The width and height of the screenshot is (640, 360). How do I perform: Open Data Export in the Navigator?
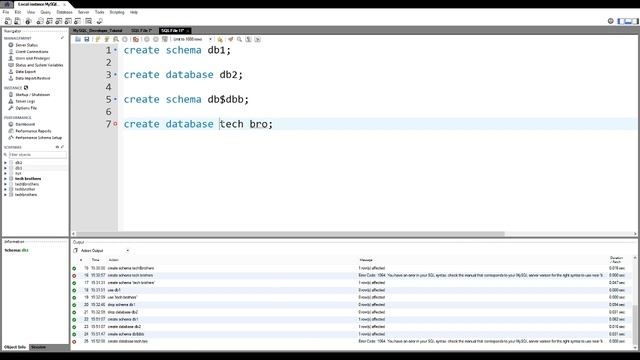(x=26, y=71)
